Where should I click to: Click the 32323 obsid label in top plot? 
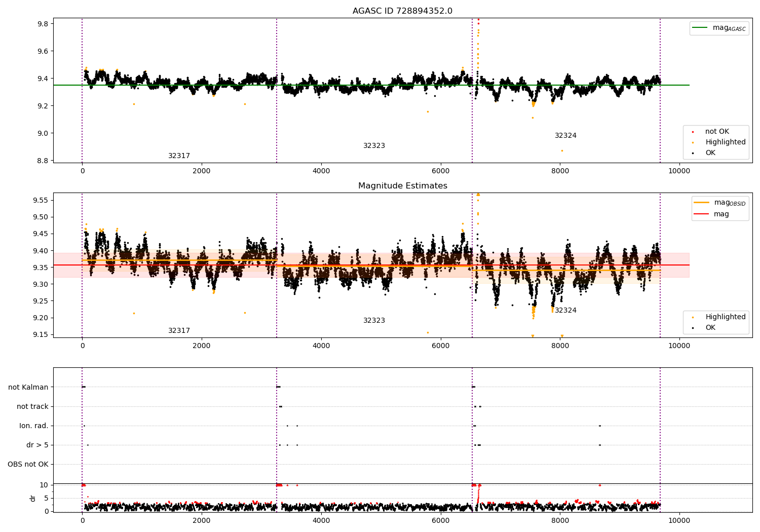coord(374,146)
